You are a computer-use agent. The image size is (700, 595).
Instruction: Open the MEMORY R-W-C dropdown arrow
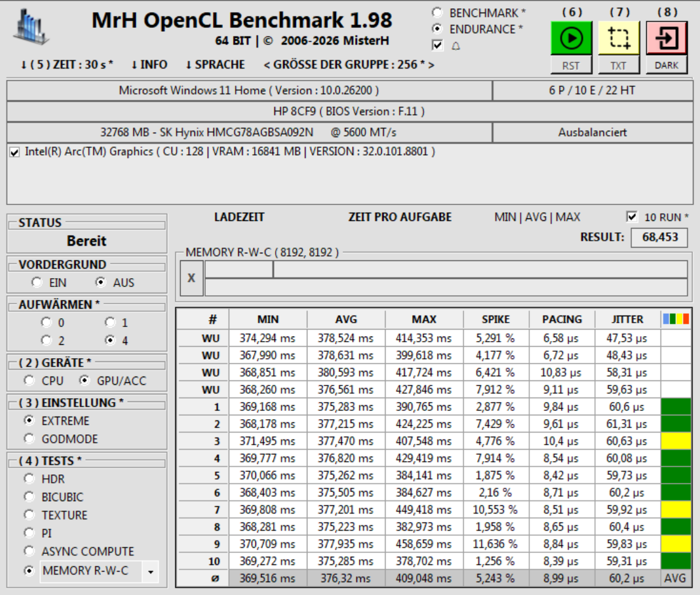[151, 572]
